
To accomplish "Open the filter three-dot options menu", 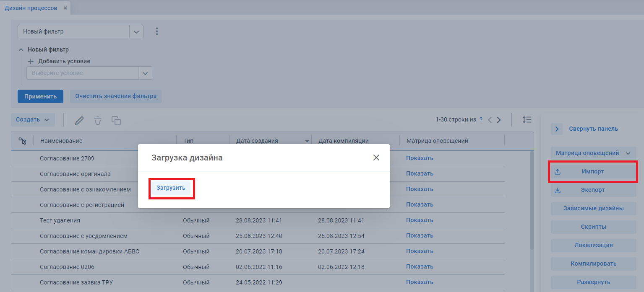I will pos(157,31).
